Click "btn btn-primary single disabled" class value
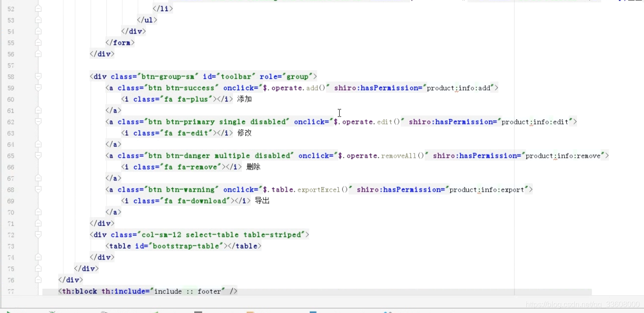Screen dimensions: 644x313 tap(217, 122)
